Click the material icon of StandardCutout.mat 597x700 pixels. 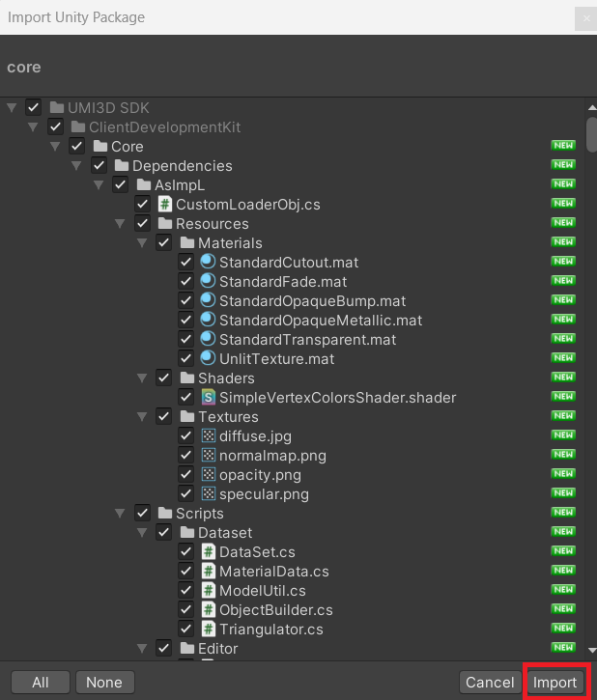208,262
